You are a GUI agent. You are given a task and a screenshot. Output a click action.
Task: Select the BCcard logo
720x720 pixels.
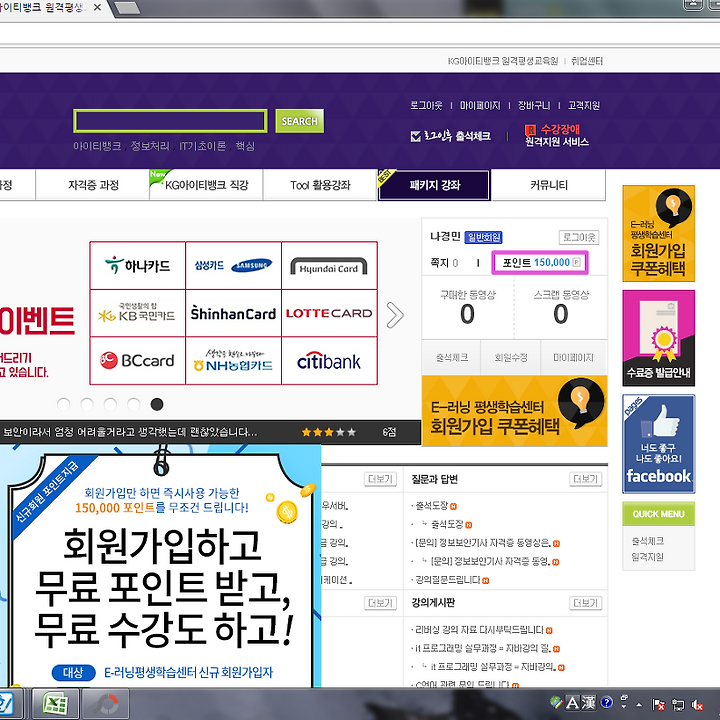coord(138,360)
